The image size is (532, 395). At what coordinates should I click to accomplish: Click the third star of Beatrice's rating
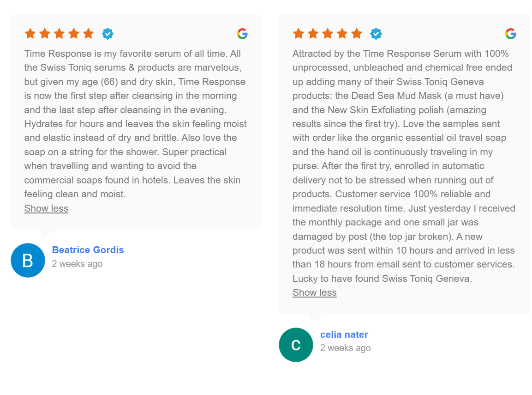click(60, 34)
